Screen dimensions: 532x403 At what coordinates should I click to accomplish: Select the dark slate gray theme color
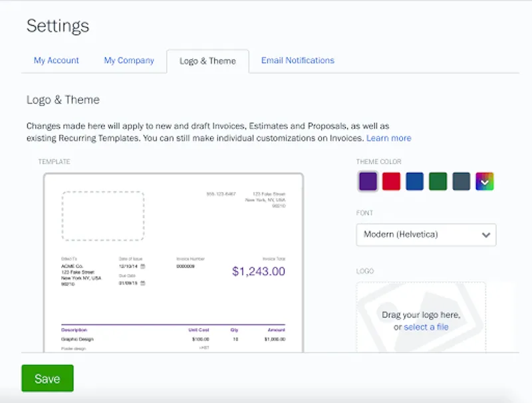pyautogui.click(x=462, y=181)
